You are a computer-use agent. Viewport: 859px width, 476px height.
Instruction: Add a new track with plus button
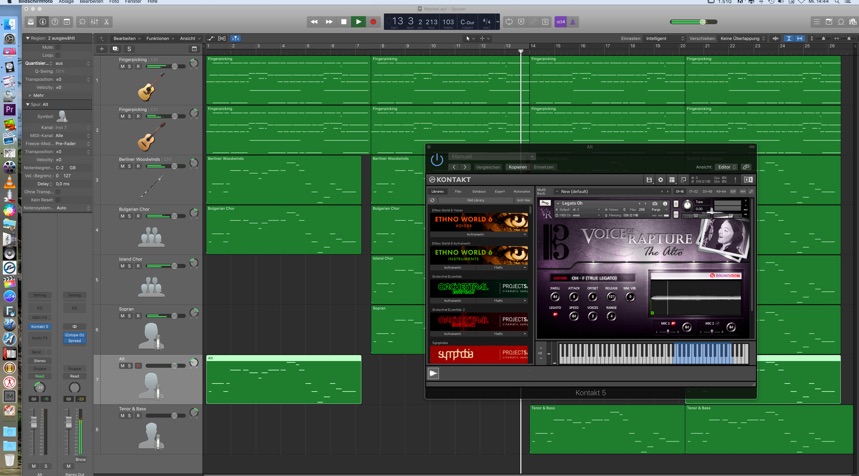[x=102, y=49]
